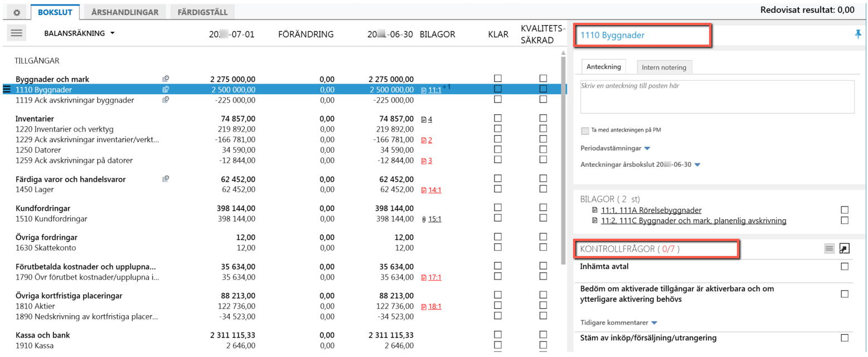The height and width of the screenshot is (357, 868).
Task: Open the red attachment icon on row 1259 Datorer
Action: 424,161
